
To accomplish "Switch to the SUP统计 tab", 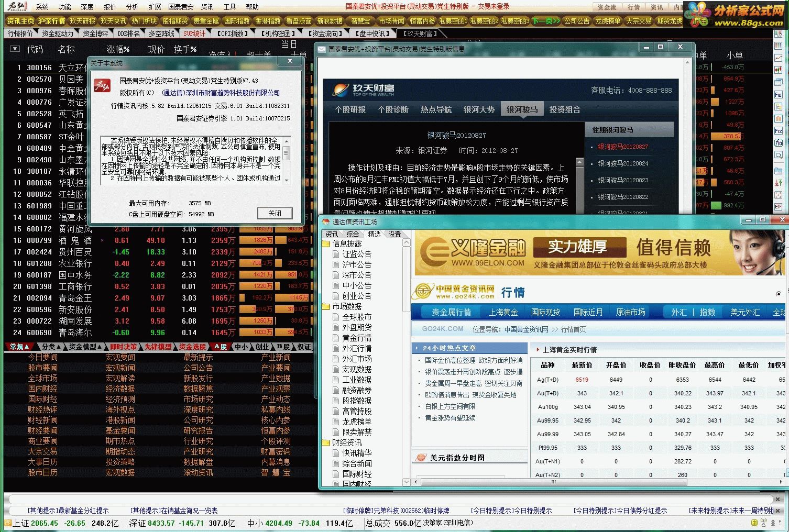I will 194,34.
